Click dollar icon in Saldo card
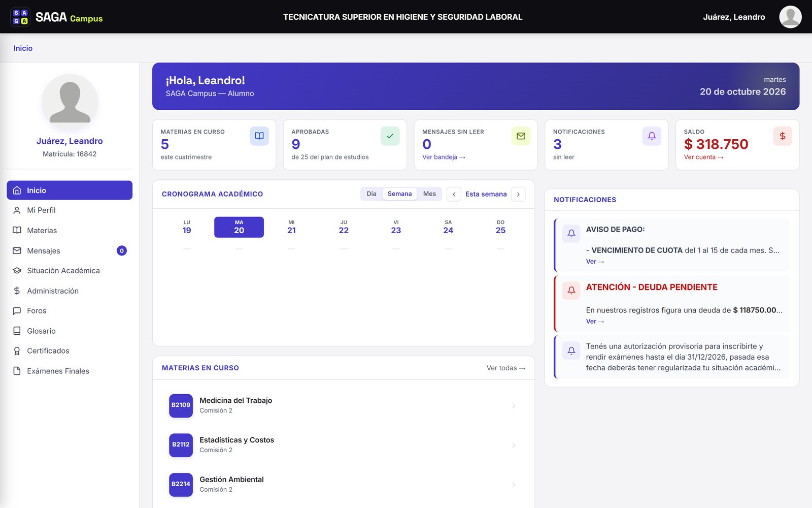The width and height of the screenshot is (812, 508). 783,136
